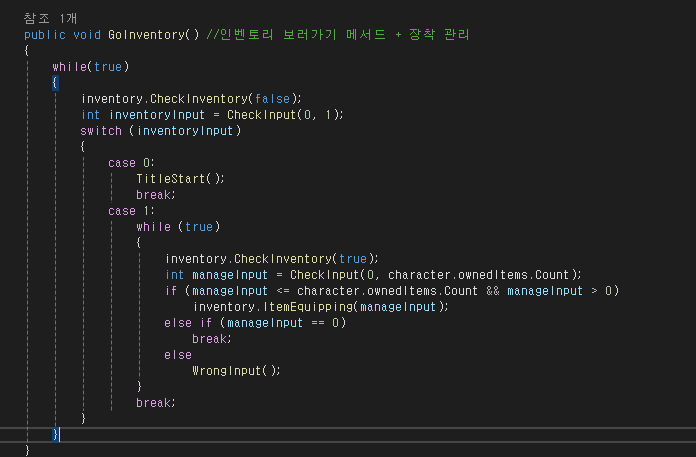Viewport: 696px width, 457px height.
Task: Click the '<=' operator in the if condition
Action: tap(283, 291)
